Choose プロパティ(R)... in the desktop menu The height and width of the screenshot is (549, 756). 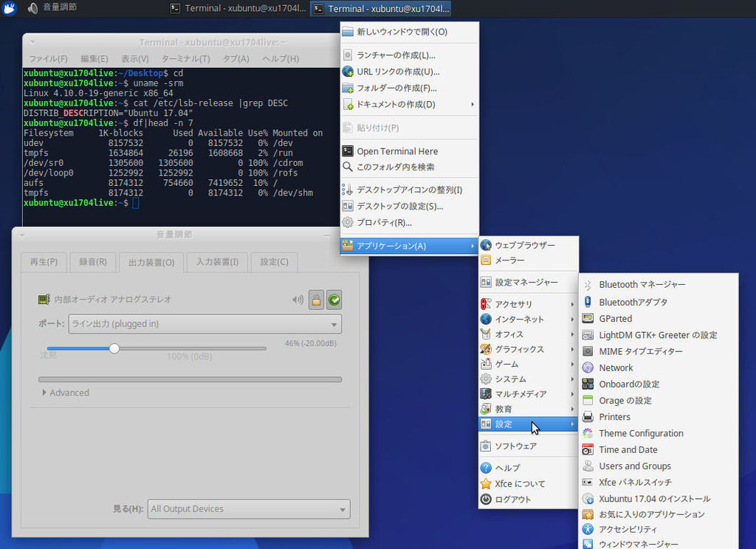409,223
